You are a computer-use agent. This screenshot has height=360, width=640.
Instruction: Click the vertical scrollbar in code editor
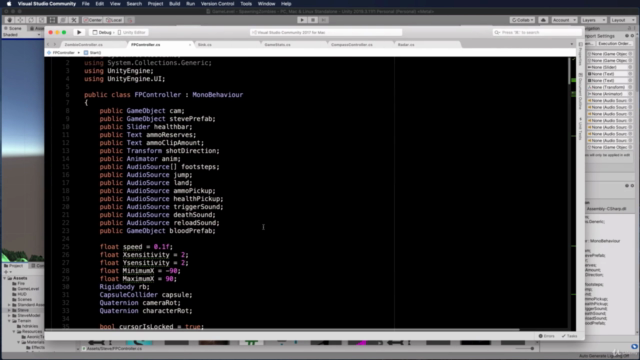point(569,71)
